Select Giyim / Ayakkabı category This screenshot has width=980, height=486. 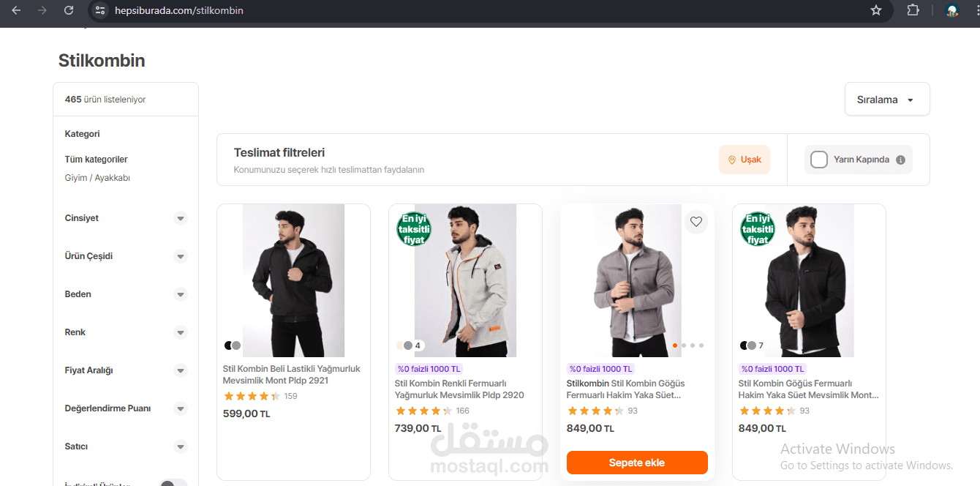pyautogui.click(x=97, y=178)
